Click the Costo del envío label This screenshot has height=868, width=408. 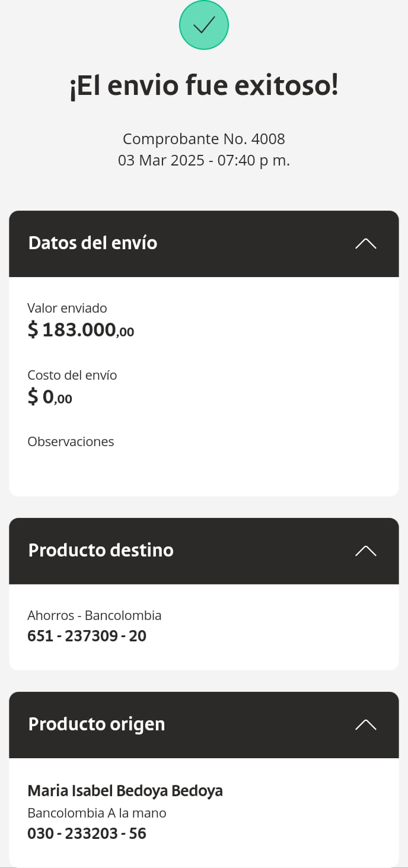tap(72, 375)
